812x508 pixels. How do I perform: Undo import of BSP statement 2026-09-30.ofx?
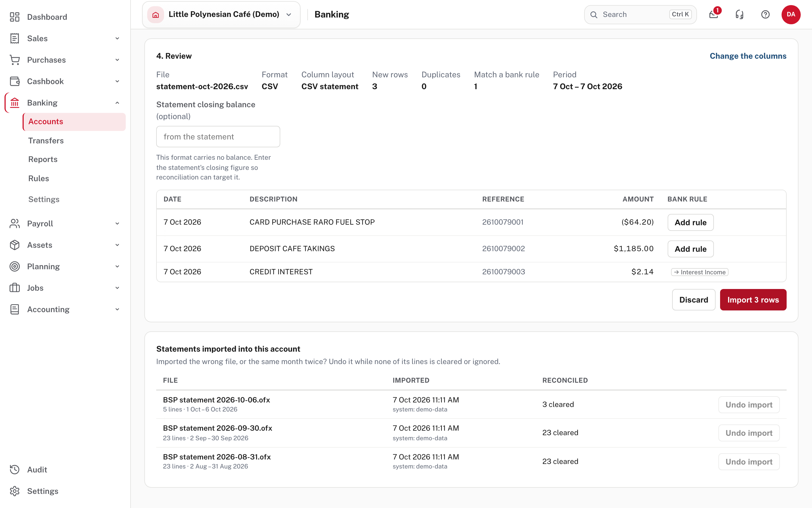[x=749, y=433]
